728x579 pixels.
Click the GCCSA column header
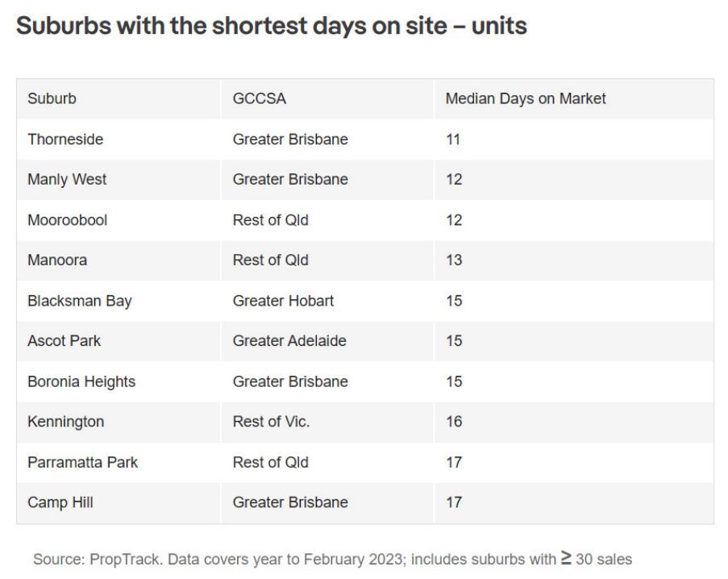pos(259,99)
